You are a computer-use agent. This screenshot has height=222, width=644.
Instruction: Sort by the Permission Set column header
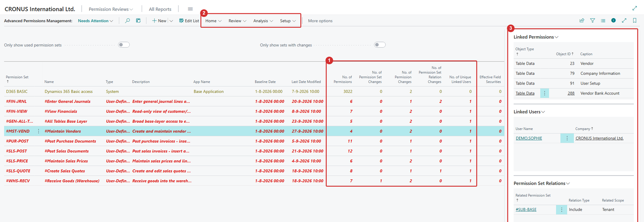[17, 79]
